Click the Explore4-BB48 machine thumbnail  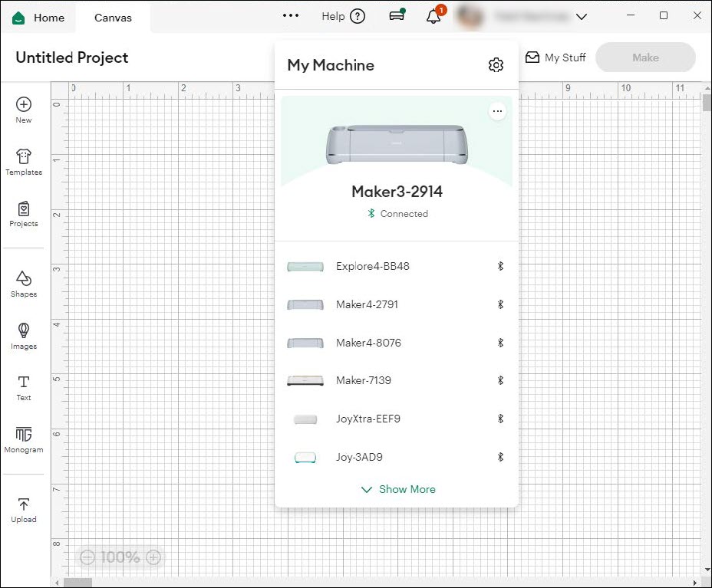pos(305,266)
